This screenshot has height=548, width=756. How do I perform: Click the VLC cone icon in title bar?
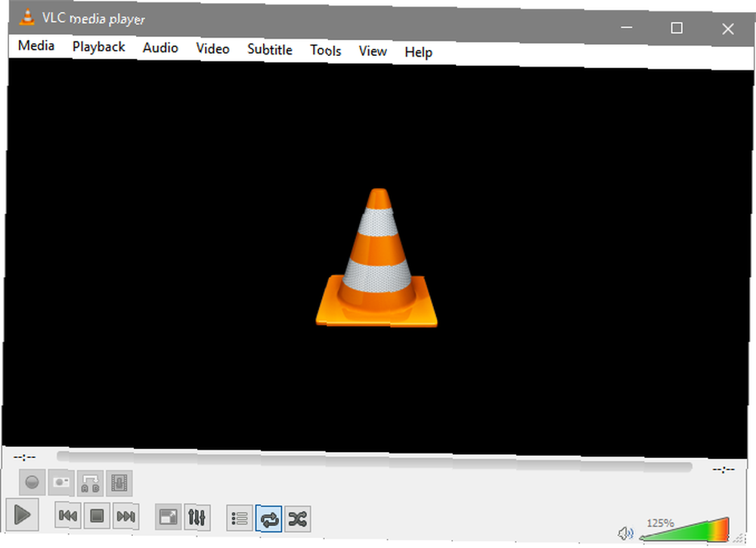[x=27, y=17]
